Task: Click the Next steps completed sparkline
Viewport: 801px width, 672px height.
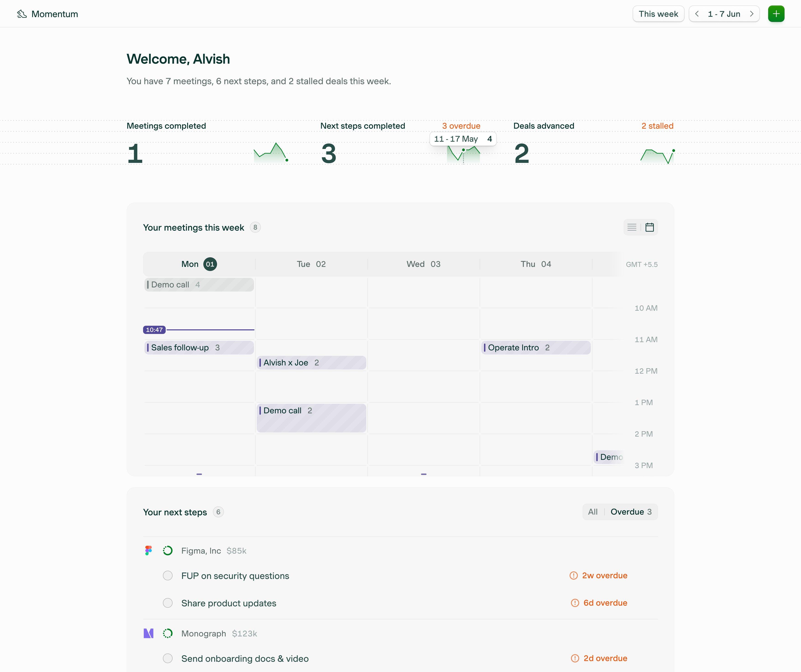Action: (x=463, y=154)
